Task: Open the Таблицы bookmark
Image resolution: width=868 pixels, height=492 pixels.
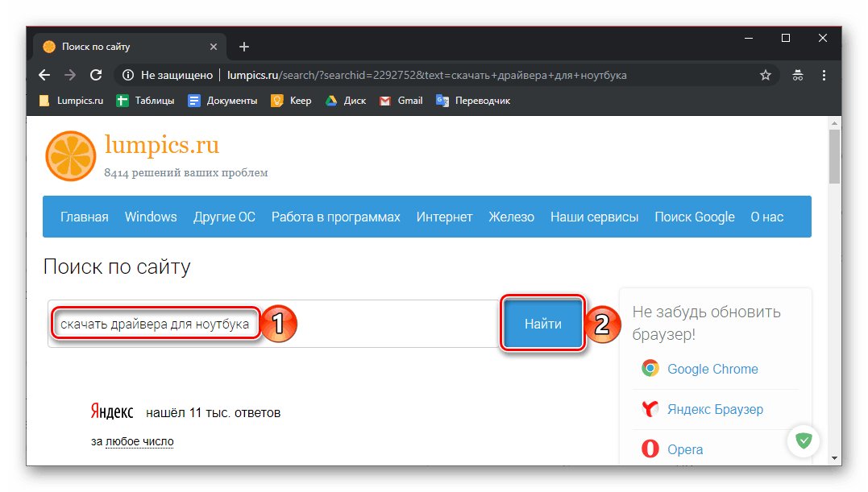Action: (x=146, y=101)
